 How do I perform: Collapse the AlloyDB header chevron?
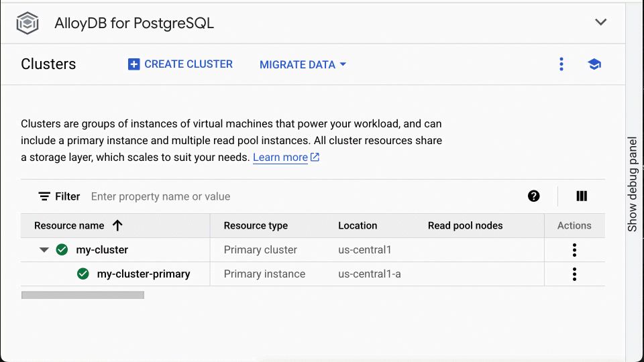600,22
